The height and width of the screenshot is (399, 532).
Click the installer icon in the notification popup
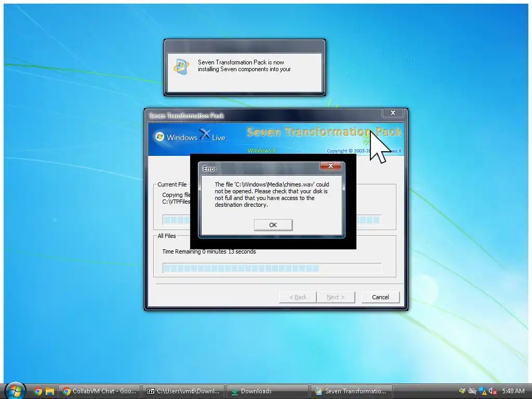point(181,66)
